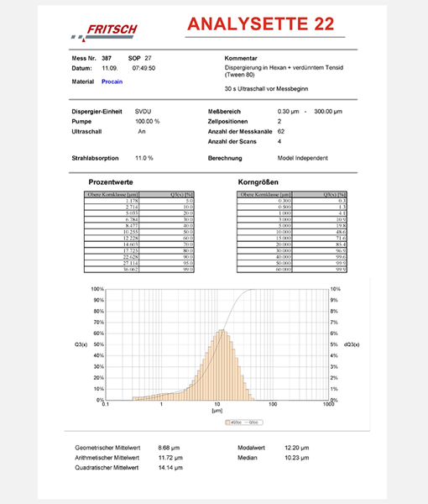Click the Meßbereich lower limit 0.30 µm
This screenshot has width=428, height=504.
click(289, 112)
